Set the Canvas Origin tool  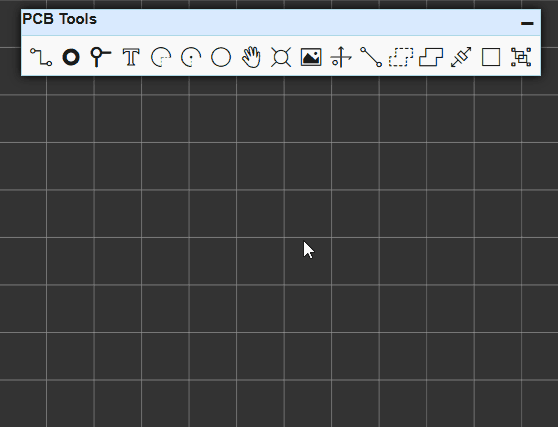(x=341, y=57)
